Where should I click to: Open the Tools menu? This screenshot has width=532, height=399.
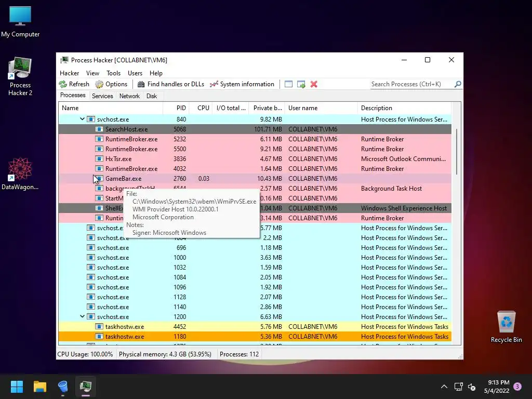click(113, 73)
